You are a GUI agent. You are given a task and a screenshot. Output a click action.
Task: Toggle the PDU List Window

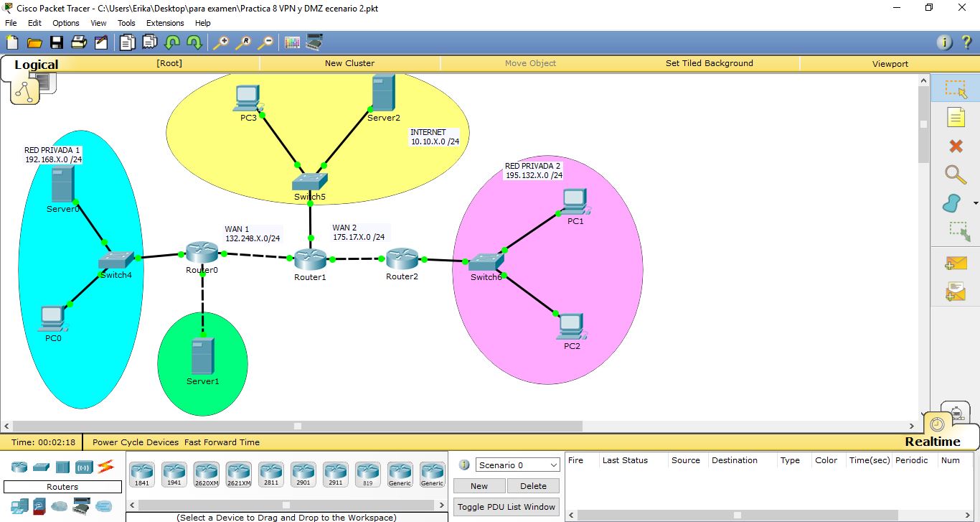point(506,506)
